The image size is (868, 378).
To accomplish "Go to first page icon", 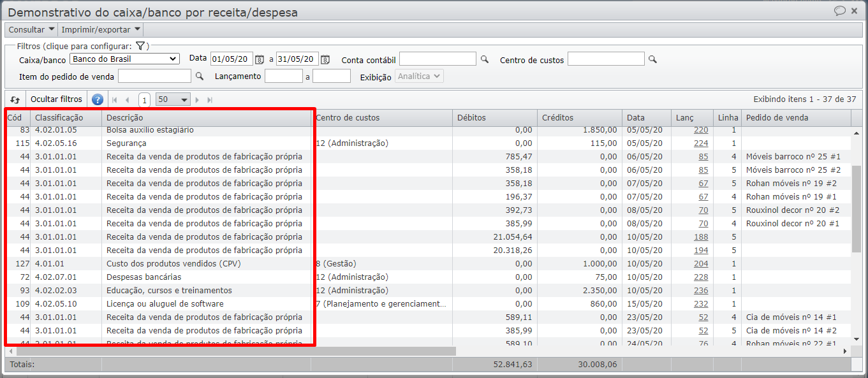I will tap(115, 100).
